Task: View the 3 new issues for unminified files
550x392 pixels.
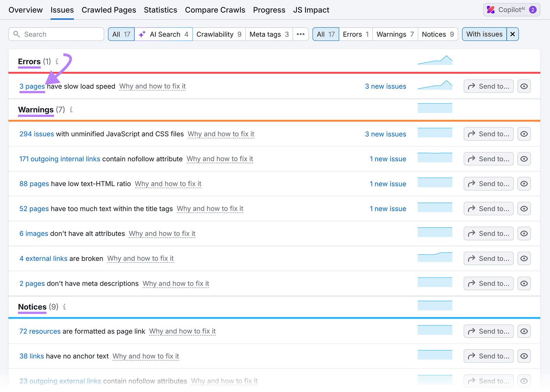Action: [x=385, y=134]
